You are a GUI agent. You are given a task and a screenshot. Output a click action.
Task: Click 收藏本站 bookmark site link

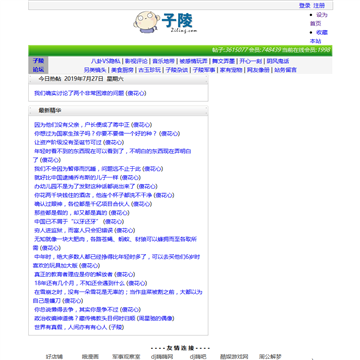click(x=319, y=37)
